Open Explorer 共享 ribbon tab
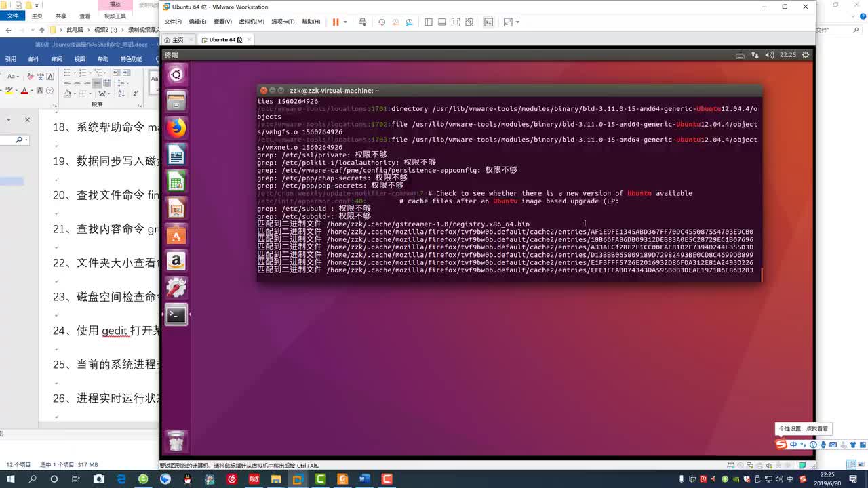 click(x=61, y=16)
